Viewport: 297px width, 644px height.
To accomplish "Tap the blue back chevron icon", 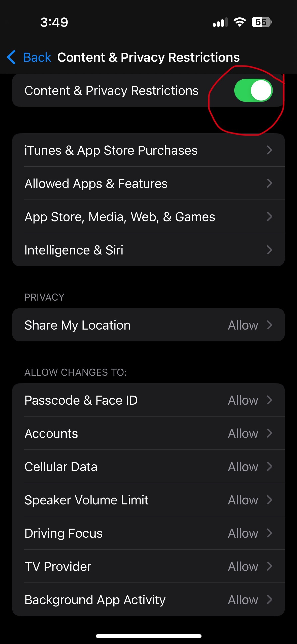I will pos(12,57).
